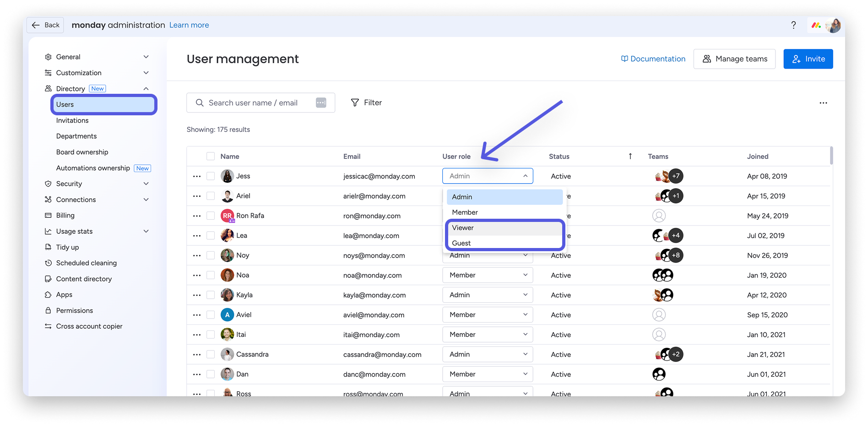This screenshot has width=868, height=426.
Task: Open row options menu for Ron Rafa
Action: [x=197, y=216]
